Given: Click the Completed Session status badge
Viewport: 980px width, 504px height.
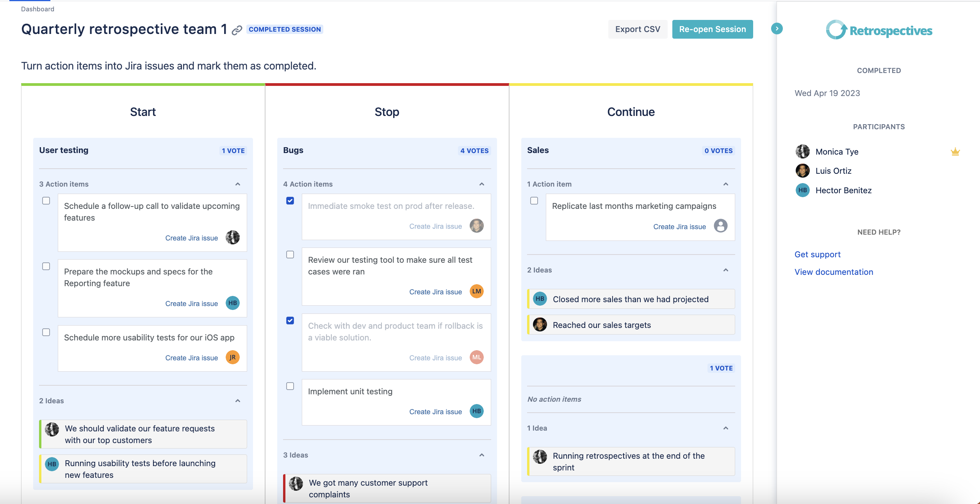Looking at the screenshot, I should 285,29.
